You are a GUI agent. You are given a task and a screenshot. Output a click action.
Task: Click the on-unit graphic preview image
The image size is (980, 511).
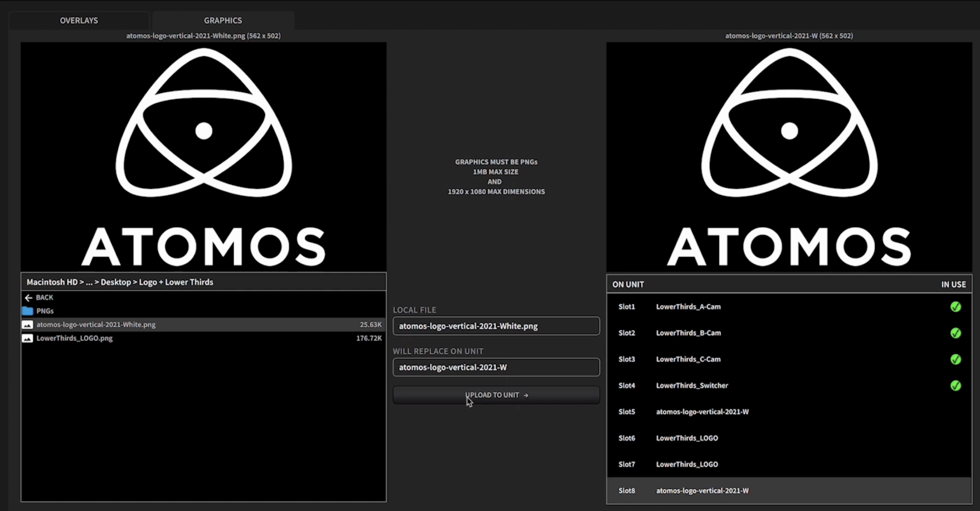coord(789,157)
